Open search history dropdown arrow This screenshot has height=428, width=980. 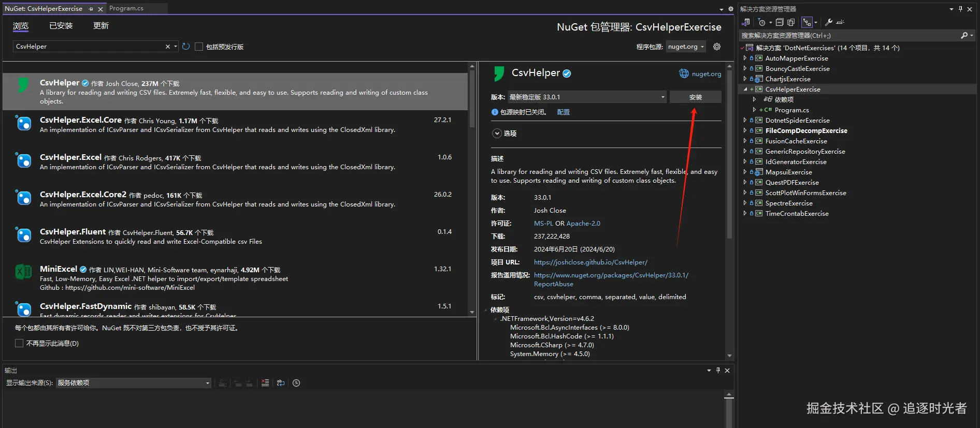(x=176, y=47)
